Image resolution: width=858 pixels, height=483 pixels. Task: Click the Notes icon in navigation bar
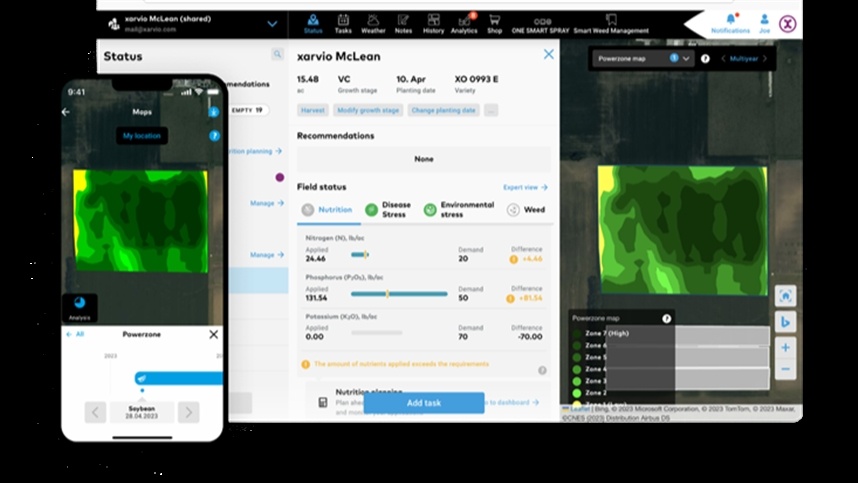(x=403, y=23)
